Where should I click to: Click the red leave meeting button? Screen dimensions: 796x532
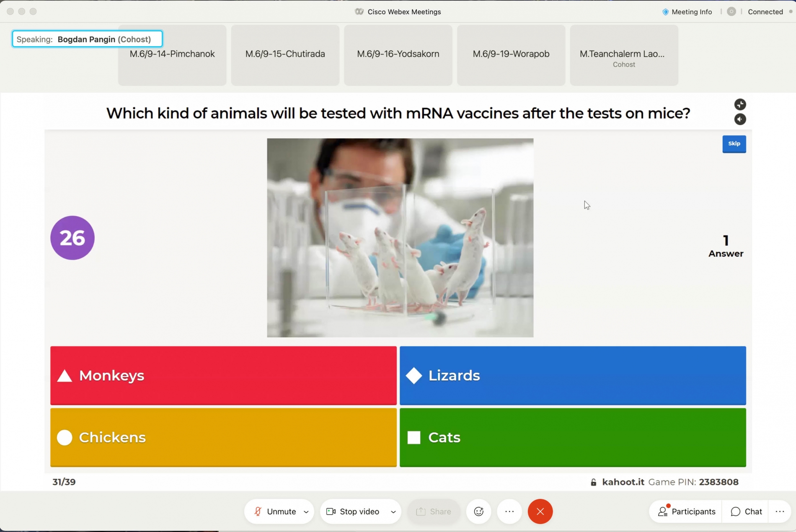[x=540, y=511]
